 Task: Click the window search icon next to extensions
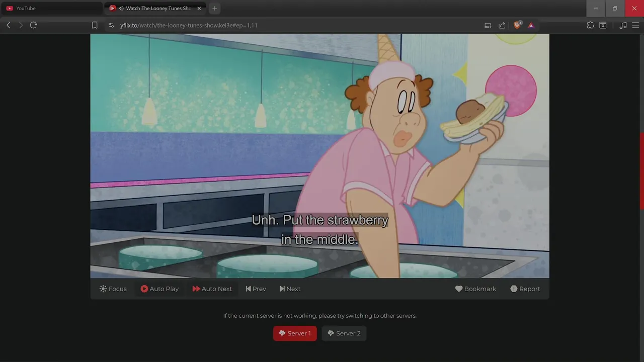[603, 25]
